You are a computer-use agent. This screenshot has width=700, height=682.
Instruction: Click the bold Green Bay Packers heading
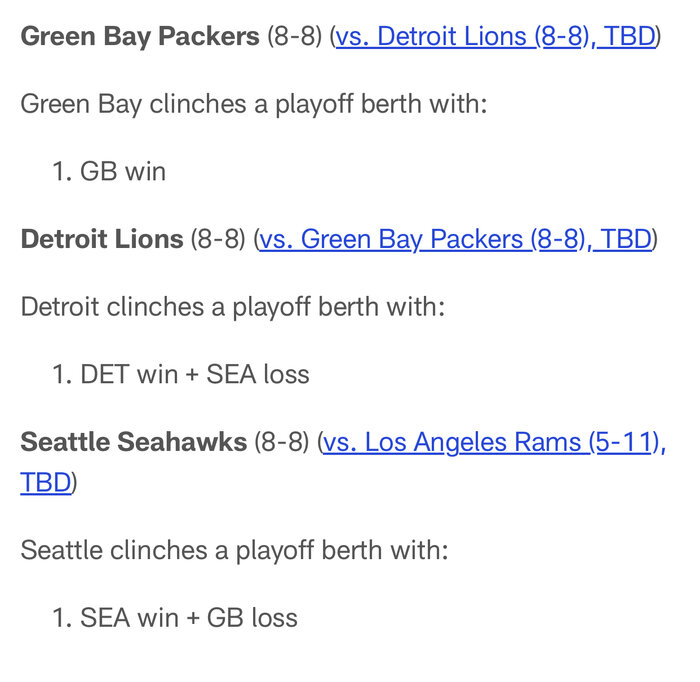[x=139, y=38]
